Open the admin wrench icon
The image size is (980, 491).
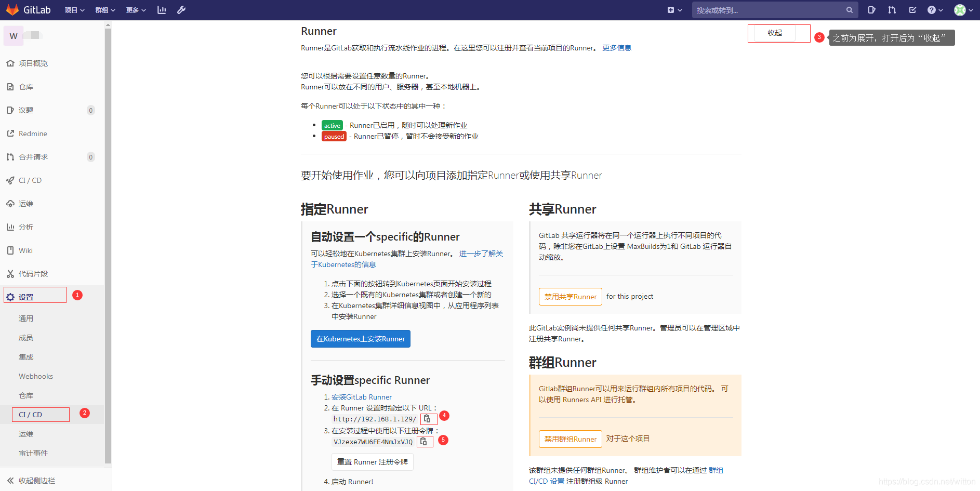point(181,10)
